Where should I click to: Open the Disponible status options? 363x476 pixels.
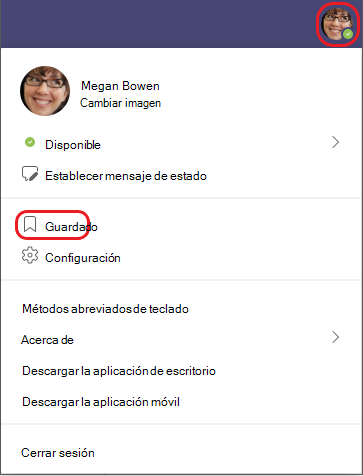click(x=181, y=144)
